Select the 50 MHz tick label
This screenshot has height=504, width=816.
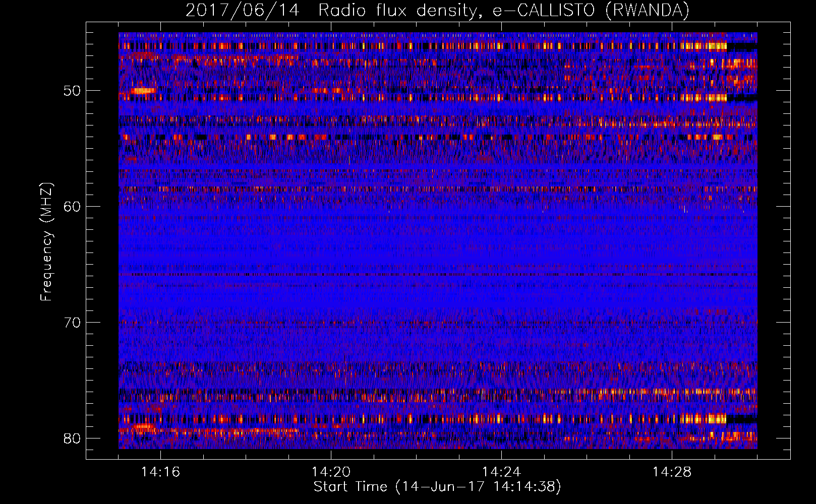[72, 91]
